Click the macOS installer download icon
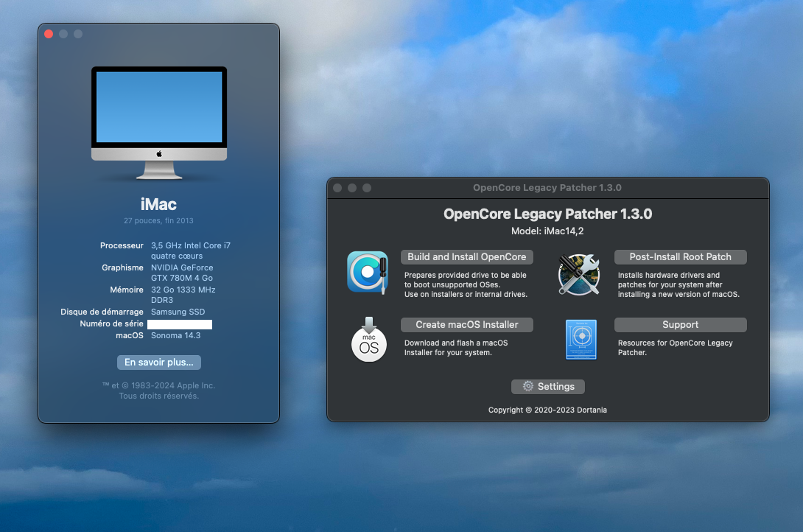 click(369, 340)
